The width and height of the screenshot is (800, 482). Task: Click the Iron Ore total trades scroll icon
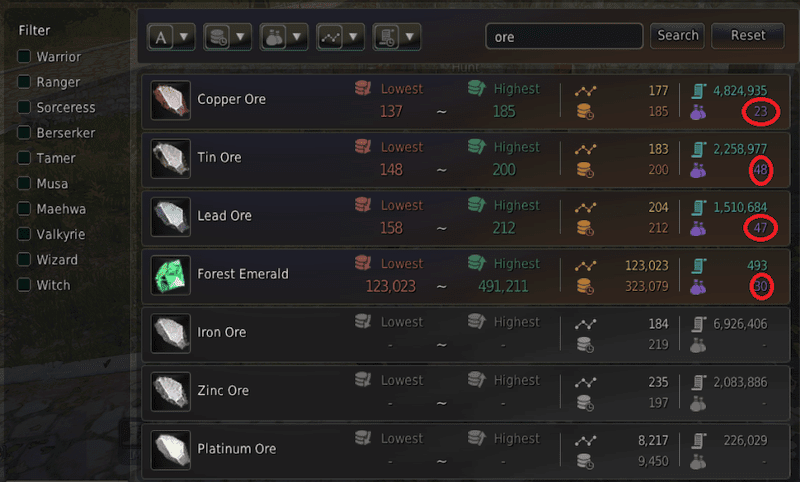tap(698, 324)
